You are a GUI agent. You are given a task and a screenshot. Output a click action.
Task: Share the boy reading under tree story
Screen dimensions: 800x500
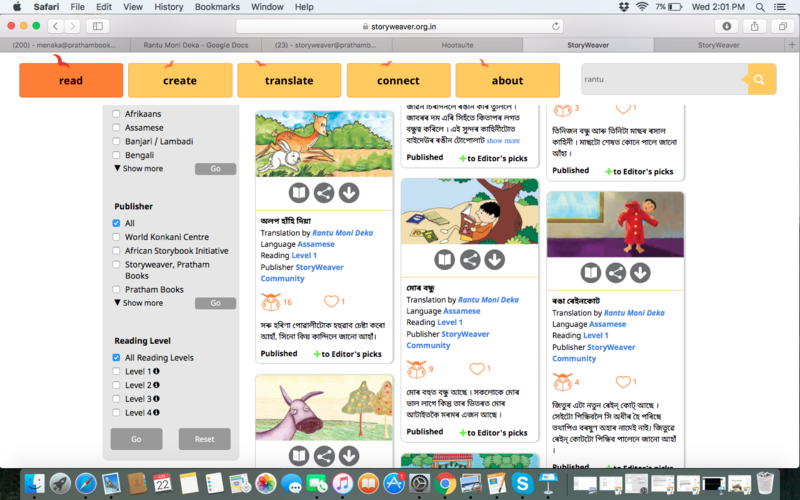(x=470, y=260)
